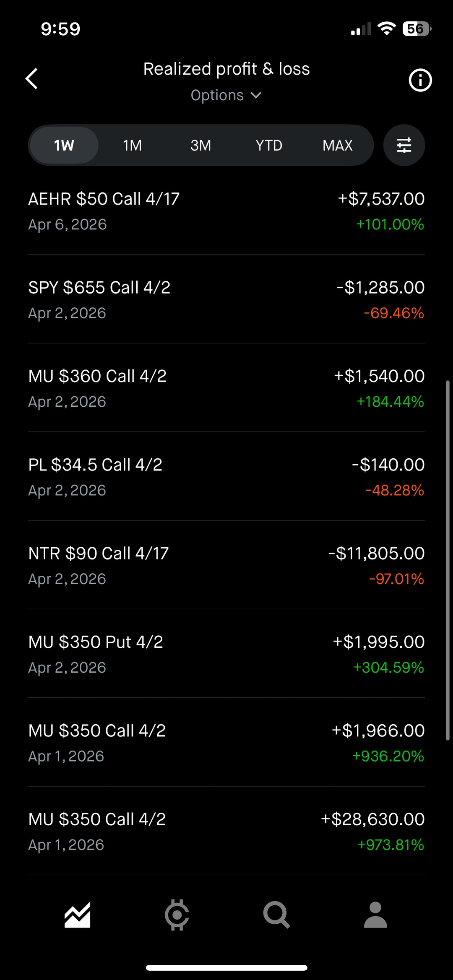Image resolution: width=453 pixels, height=980 pixels.
Task: Go to the investing chart tab icon
Action: (x=78, y=915)
